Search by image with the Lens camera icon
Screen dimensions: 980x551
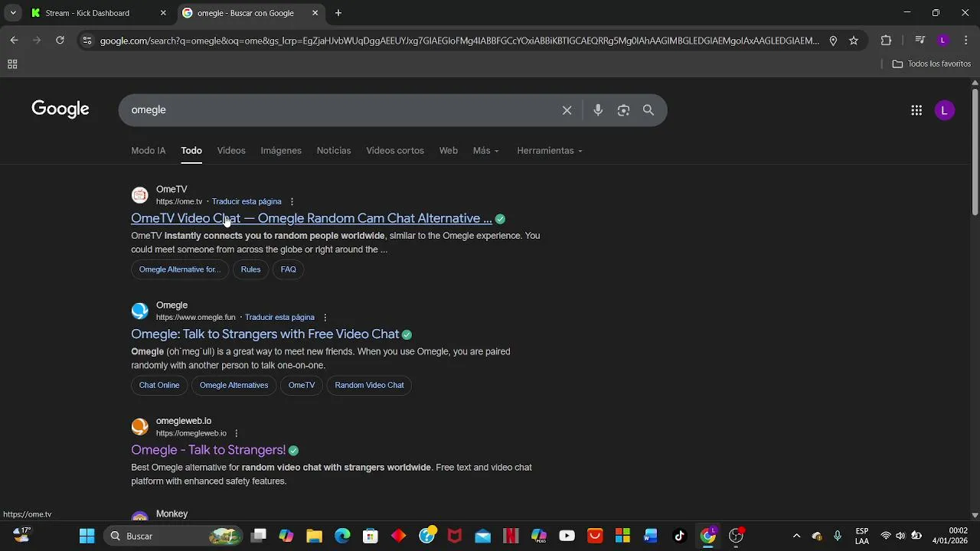623,110
